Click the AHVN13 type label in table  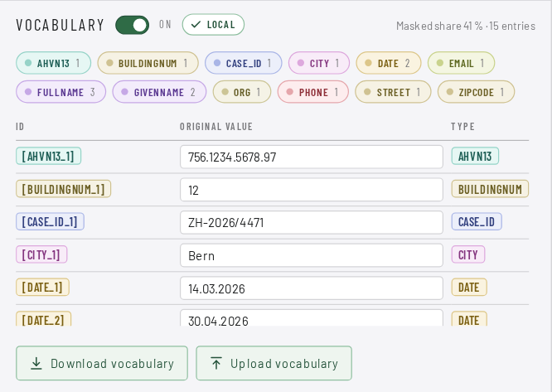click(475, 156)
